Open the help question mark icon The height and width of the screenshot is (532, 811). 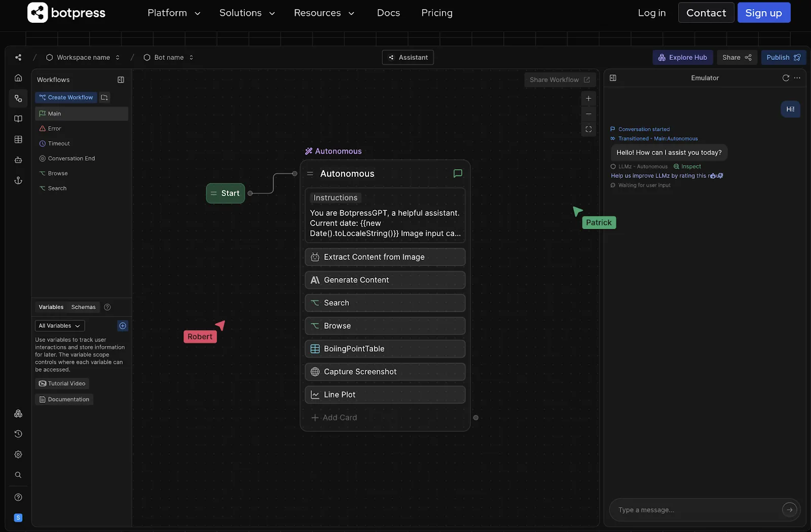coord(18,497)
